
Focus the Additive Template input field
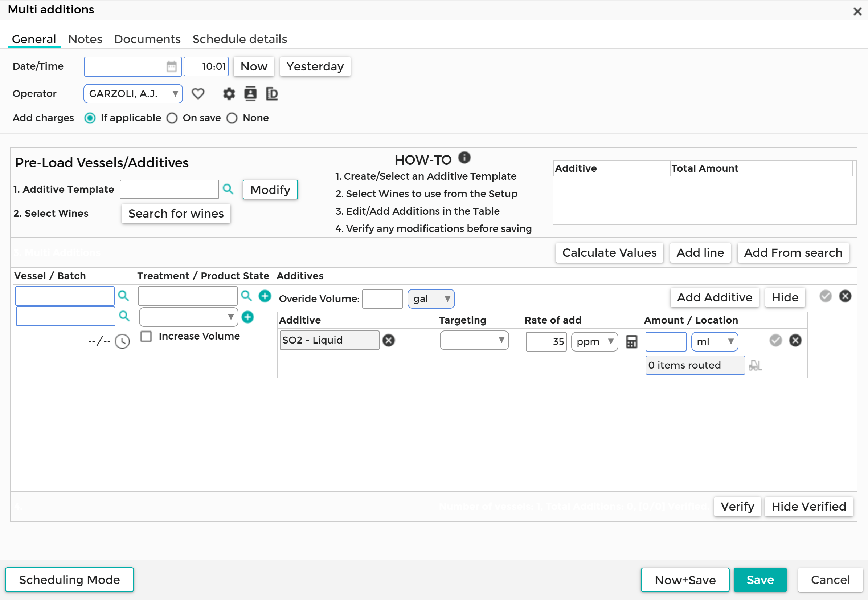pos(169,190)
